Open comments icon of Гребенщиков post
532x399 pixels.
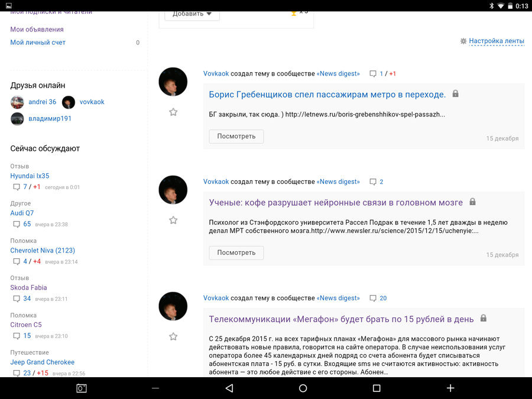(373, 74)
